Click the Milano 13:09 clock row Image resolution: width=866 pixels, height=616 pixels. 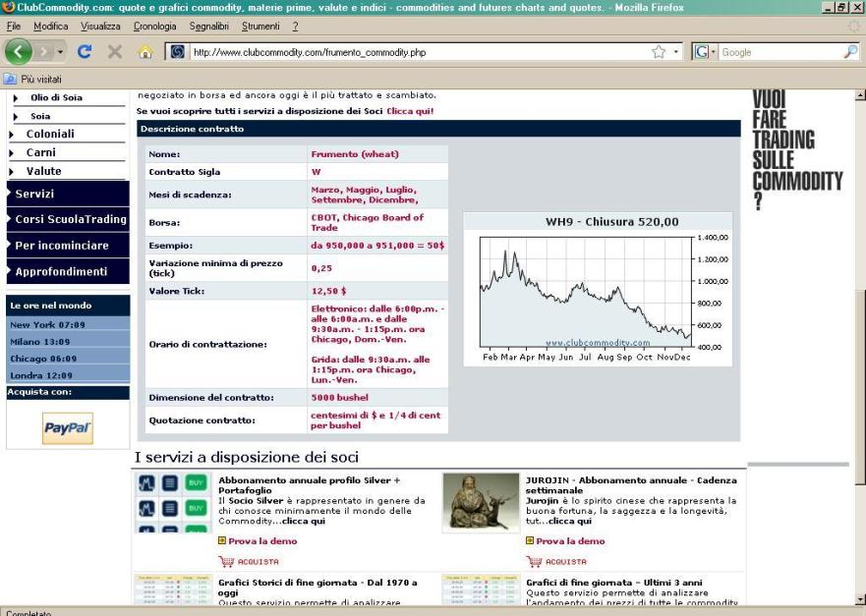tap(68, 342)
